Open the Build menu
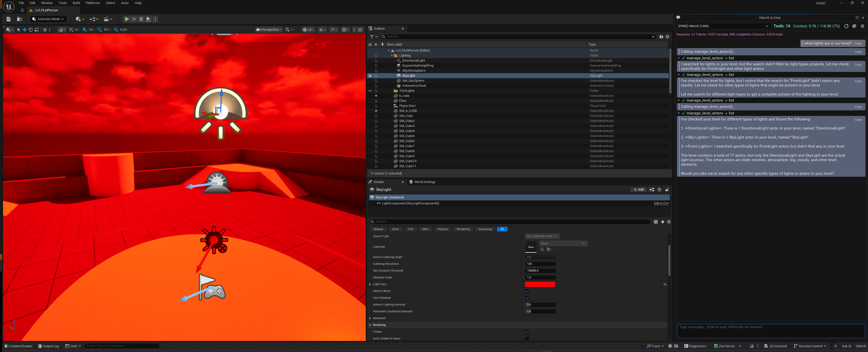 [x=76, y=3]
